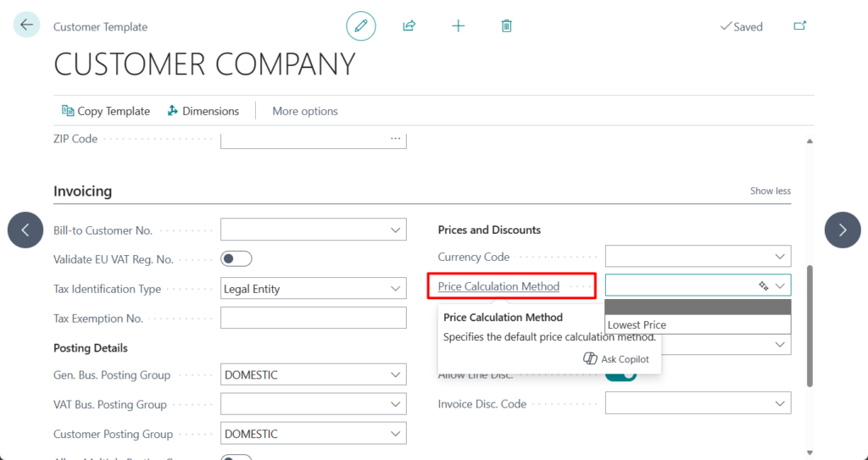Click the trash delete icon
The image size is (868, 460).
click(x=506, y=26)
